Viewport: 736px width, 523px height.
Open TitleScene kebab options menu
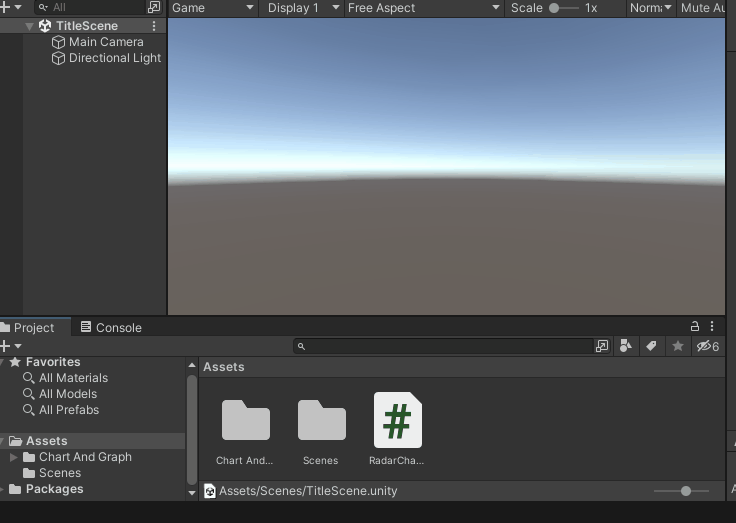(x=154, y=26)
